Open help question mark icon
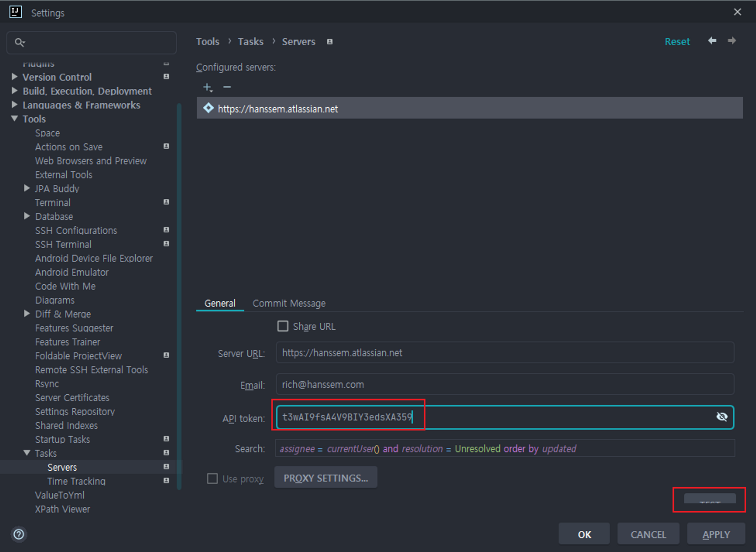The width and height of the screenshot is (756, 552). [19, 534]
